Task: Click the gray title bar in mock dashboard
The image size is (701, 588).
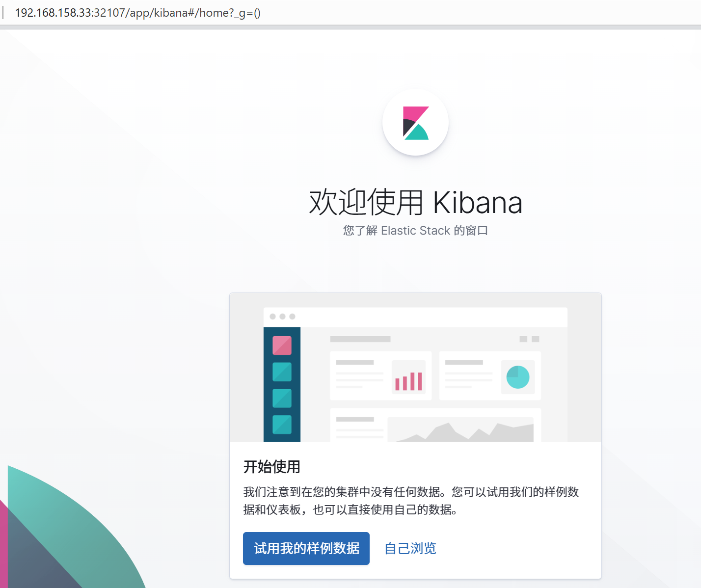Action: coord(360,339)
